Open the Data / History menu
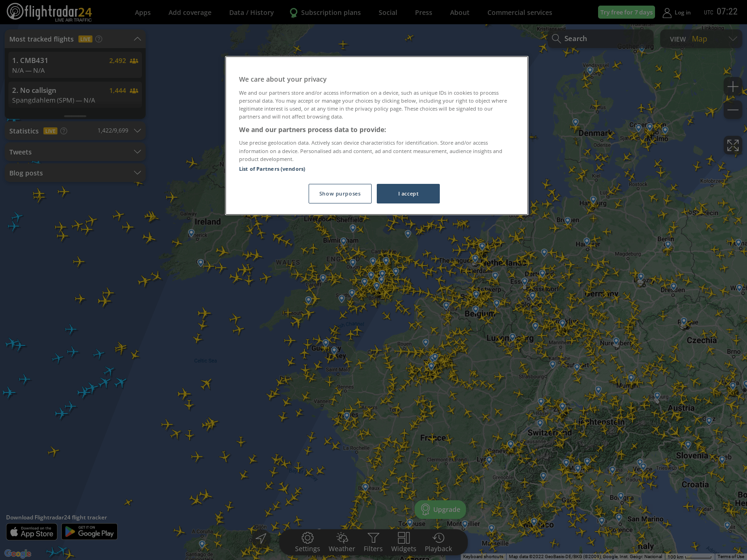The image size is (747, 560). click(x=251, y=13)
